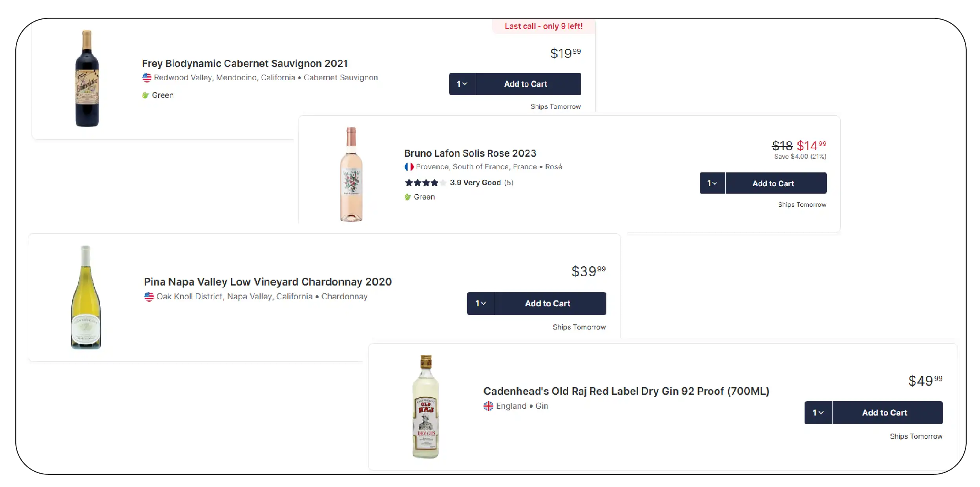Open the Pina Napa Valley Low Vineyard Chardonnay link
The height and width of the screenshot is (487, 980).
pos(268,282)
